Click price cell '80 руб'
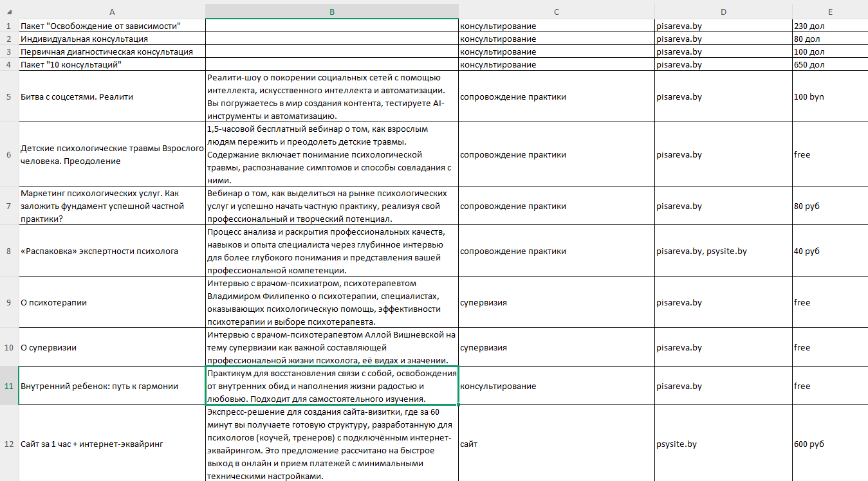868x481 pixels. point(830,206)
